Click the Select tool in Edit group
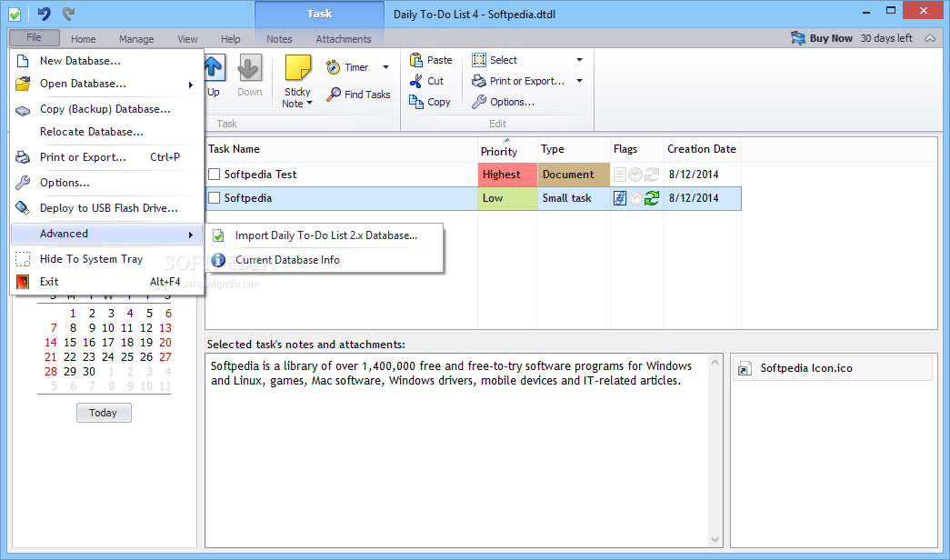This screenshot has width=950, height=560. click(495, 60)
